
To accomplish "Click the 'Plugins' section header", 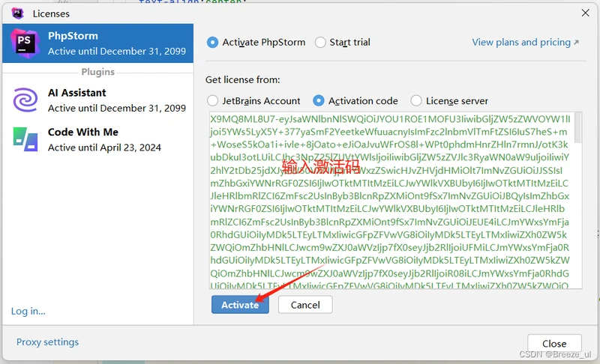I will coord(98,72).
